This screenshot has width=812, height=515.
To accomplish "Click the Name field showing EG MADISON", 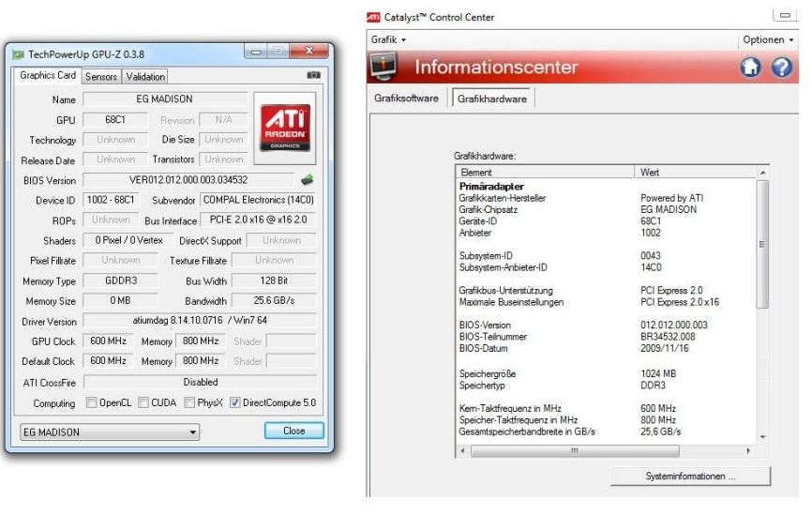I will (x=165, y=98).
